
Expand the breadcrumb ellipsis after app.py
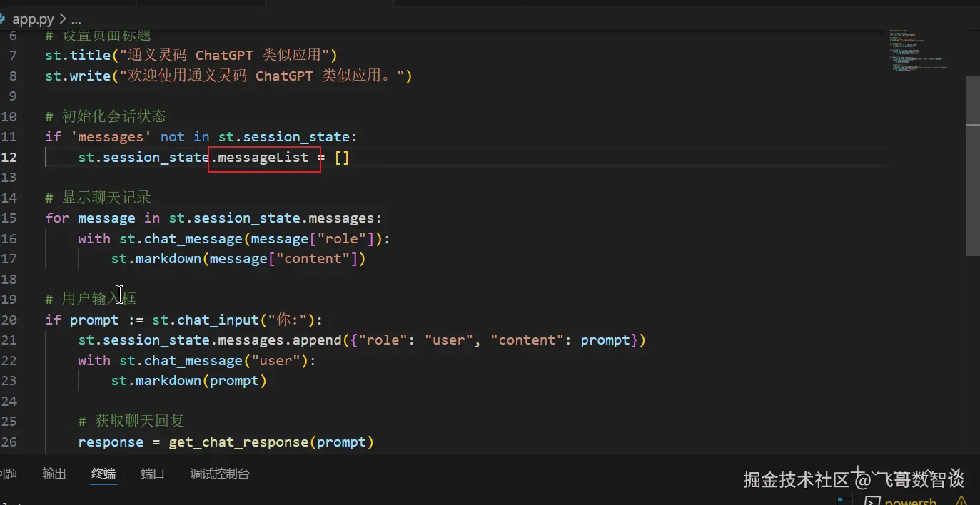pyautogui.click(x=76, y=19)
